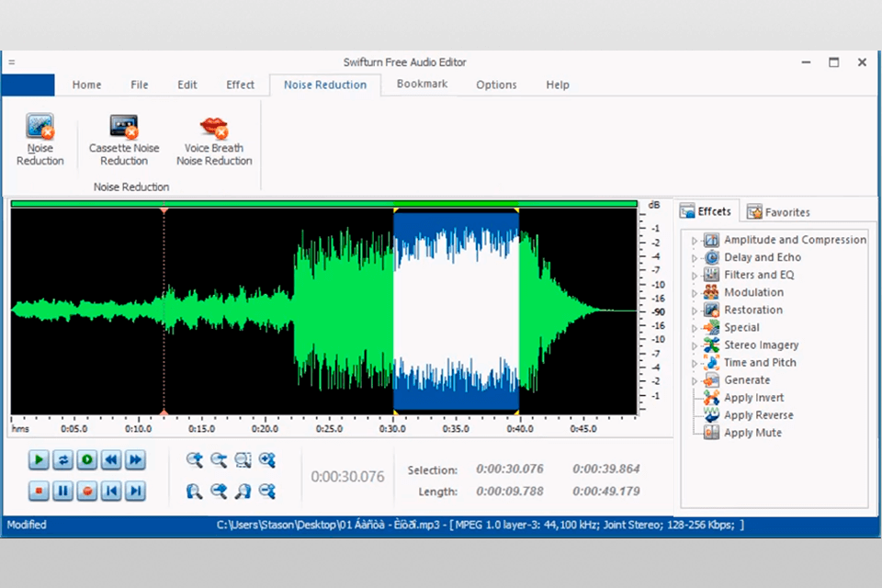Pause the audio playback
Viewport: 882px width, 588px height.
click(62, 492)
